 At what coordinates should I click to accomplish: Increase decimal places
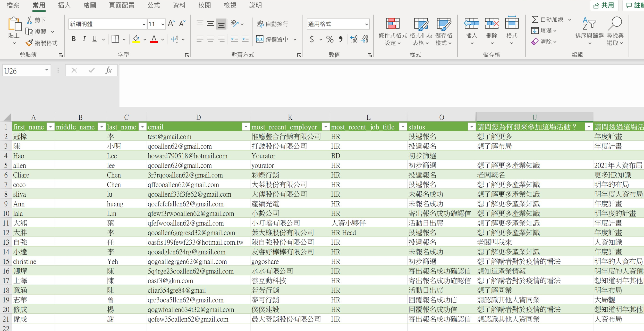tap(354, 39)
